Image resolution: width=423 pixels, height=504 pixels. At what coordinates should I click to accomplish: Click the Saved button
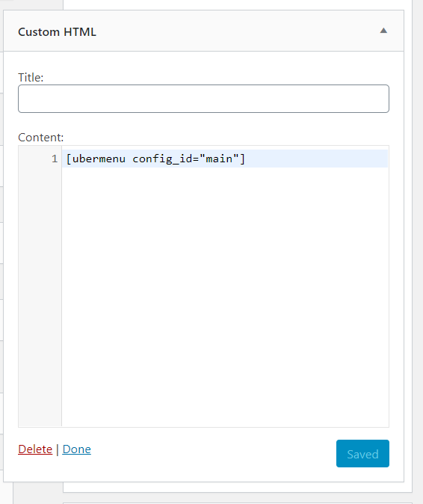[x=362, y=454]
